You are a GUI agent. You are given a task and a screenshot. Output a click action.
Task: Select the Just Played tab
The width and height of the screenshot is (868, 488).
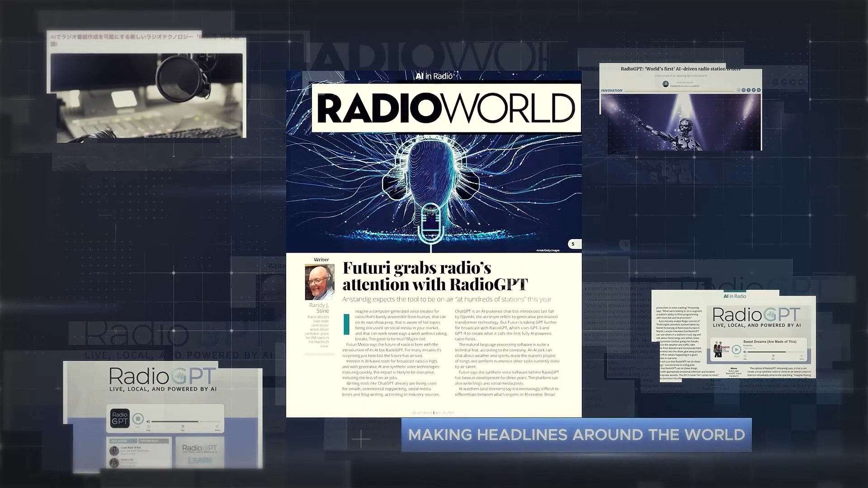click(x=123, y=441)
